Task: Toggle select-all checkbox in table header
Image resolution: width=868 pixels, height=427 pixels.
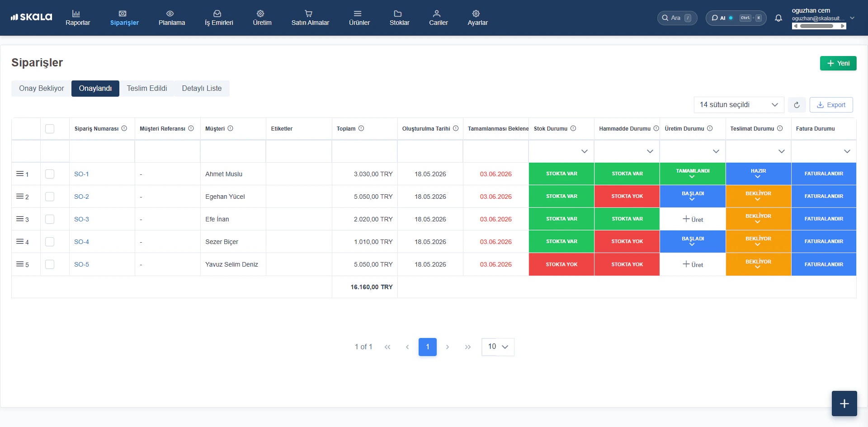Action: pyautogui.click(x=50, y=129)
